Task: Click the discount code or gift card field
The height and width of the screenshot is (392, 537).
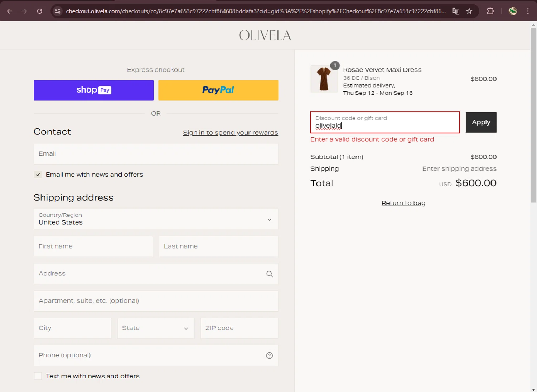Action: pos(385,122)
